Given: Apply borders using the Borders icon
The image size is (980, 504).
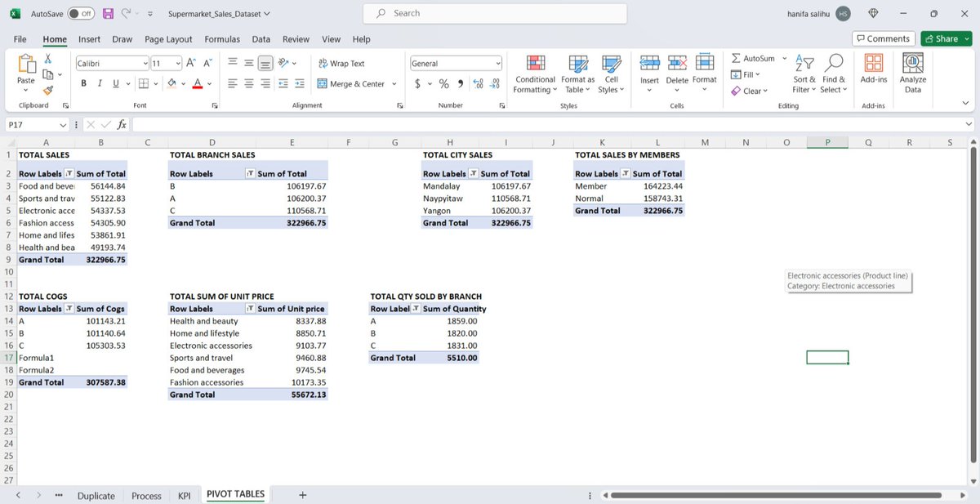Looking at the screenshot, I should click(x=143, y=83).
